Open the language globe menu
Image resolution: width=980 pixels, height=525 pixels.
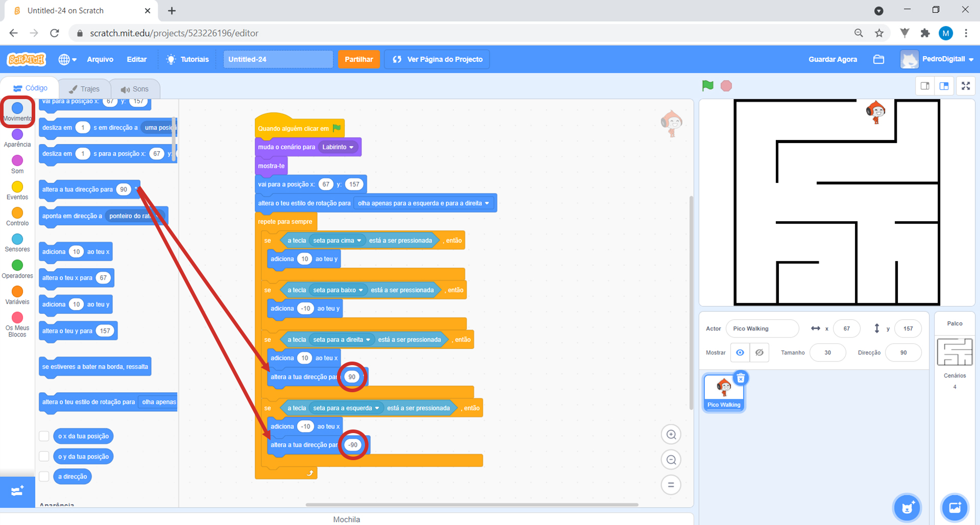coord(67,59)
